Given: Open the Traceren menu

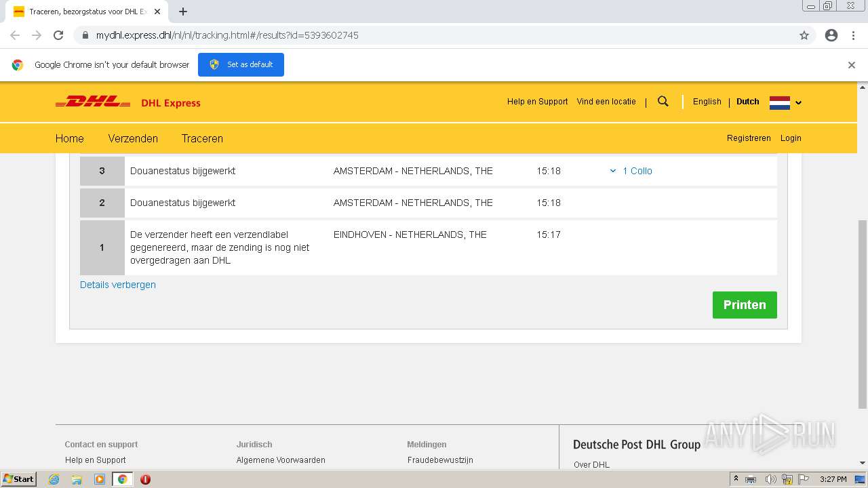Looking at the screenshot, I should point(202,138).
